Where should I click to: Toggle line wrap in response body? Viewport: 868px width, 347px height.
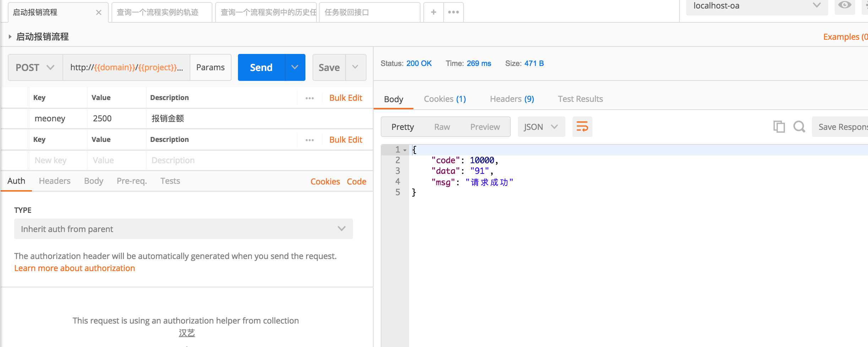(582, 127)
